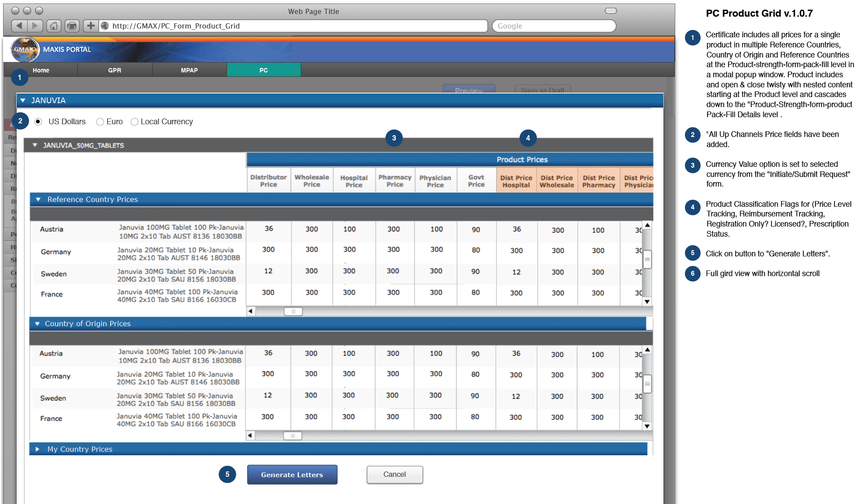861x504 pixels.
Task: Click the Generate Letters button
Action: point(292,475)
